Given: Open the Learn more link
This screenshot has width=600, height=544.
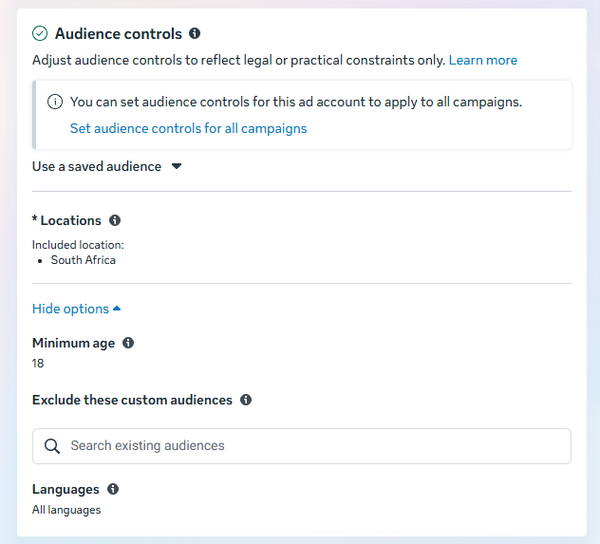Looking at the screenshot, I should coord(483,60).
